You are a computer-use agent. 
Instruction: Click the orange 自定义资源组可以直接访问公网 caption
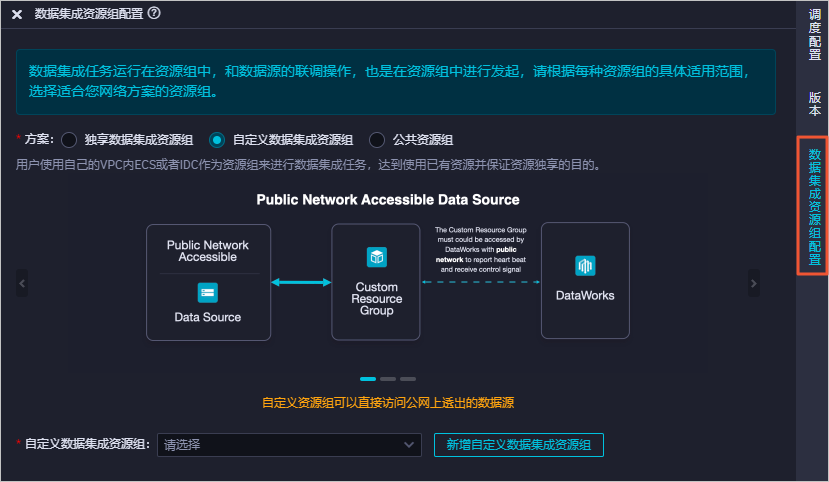[x=388, y=403]
